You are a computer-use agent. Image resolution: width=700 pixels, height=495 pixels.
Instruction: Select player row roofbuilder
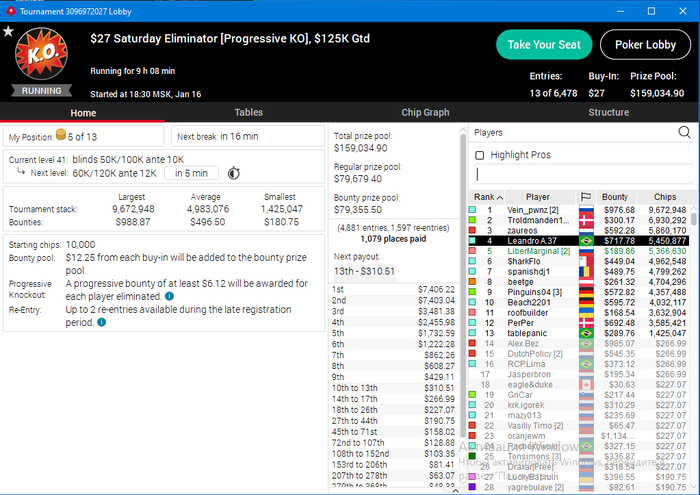click(579, 312)
